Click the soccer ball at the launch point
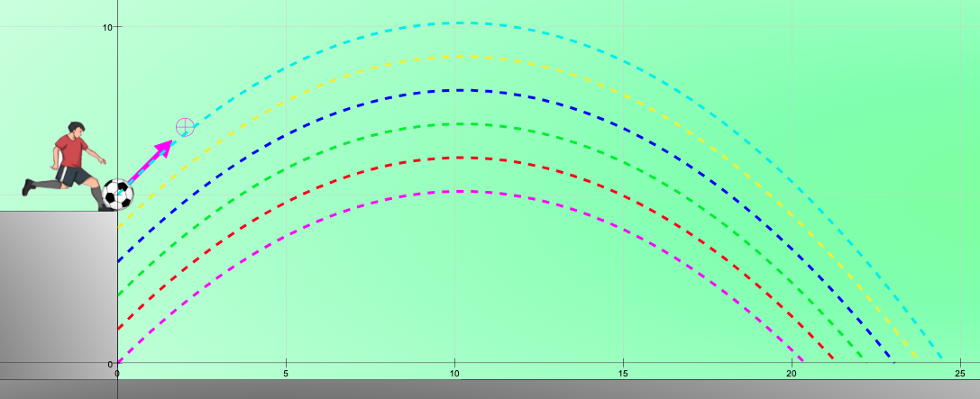 click(x=117, y=195)
